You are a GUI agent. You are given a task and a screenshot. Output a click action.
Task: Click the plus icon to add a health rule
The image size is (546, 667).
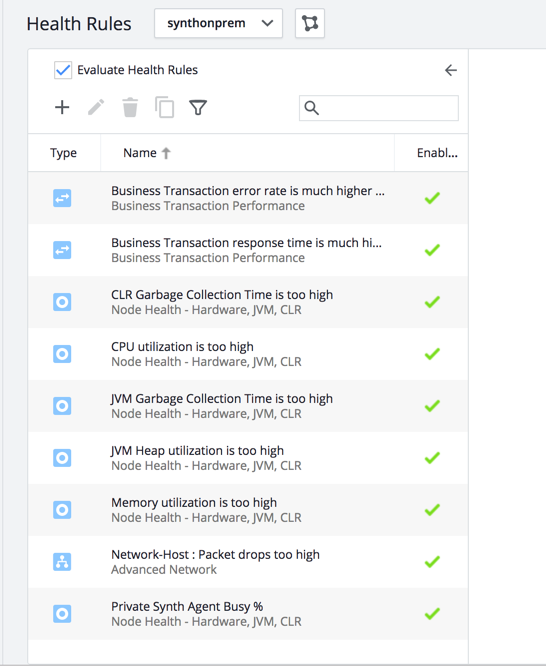click(62, 107)
